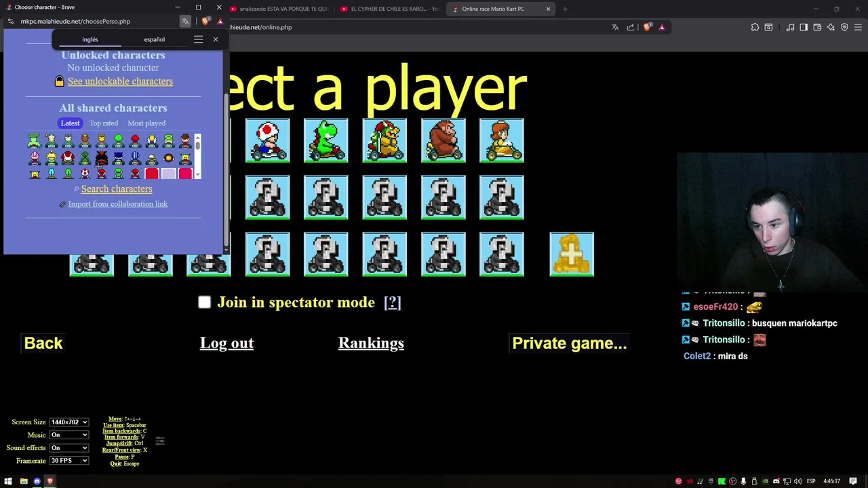Click the popup site settings icon
The height and width of the screenshot is (488, 868).
[11, 21]
